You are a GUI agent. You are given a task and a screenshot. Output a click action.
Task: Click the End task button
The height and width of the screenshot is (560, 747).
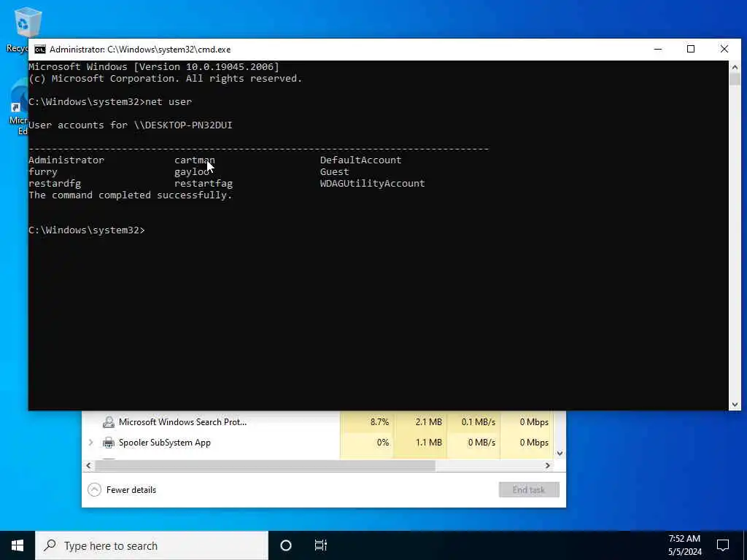tap(529, 489)
